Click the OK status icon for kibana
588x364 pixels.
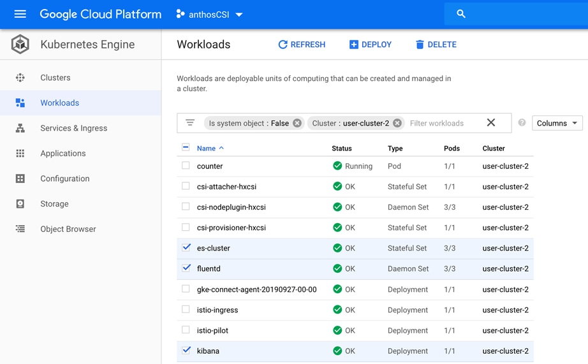tap(337, 351)
